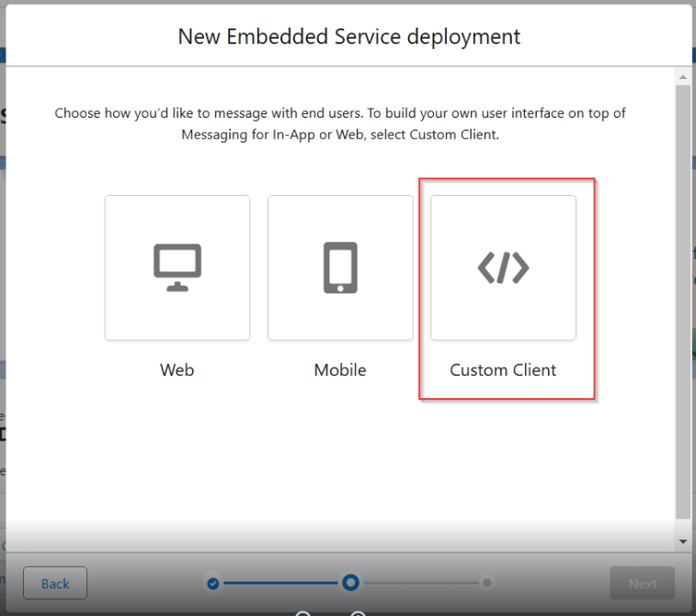This screenshot has width=696, height=616.
Task: Click the 'Mobile' text label
Action: coord(340,371)
